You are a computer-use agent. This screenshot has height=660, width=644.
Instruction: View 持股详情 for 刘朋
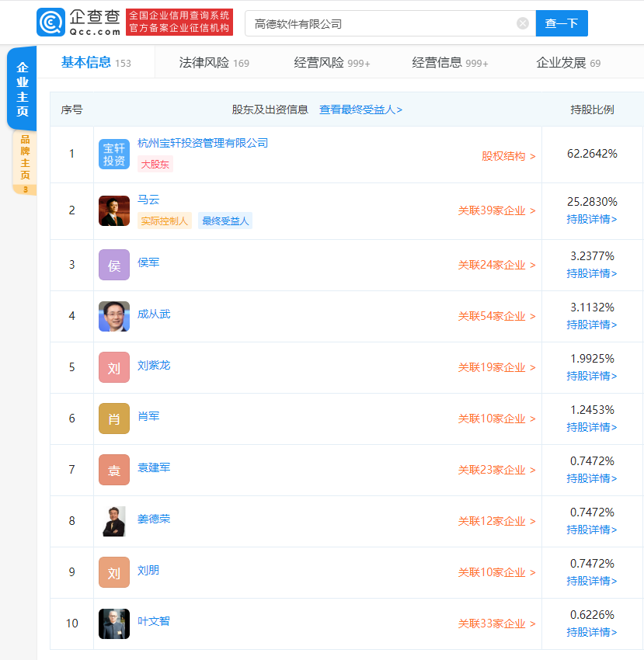tap(592, 582)
